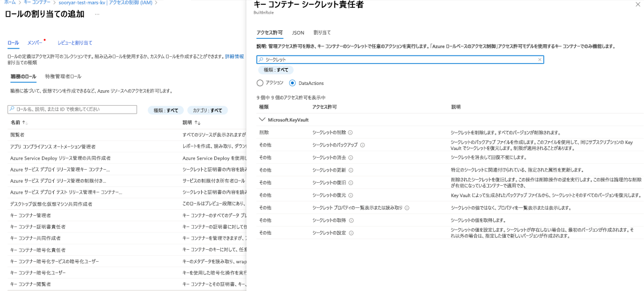644x291 pixels.
Task: Open the カテゴリ: すべて filter
Action: pyautogui.click(x=206, y=111)
